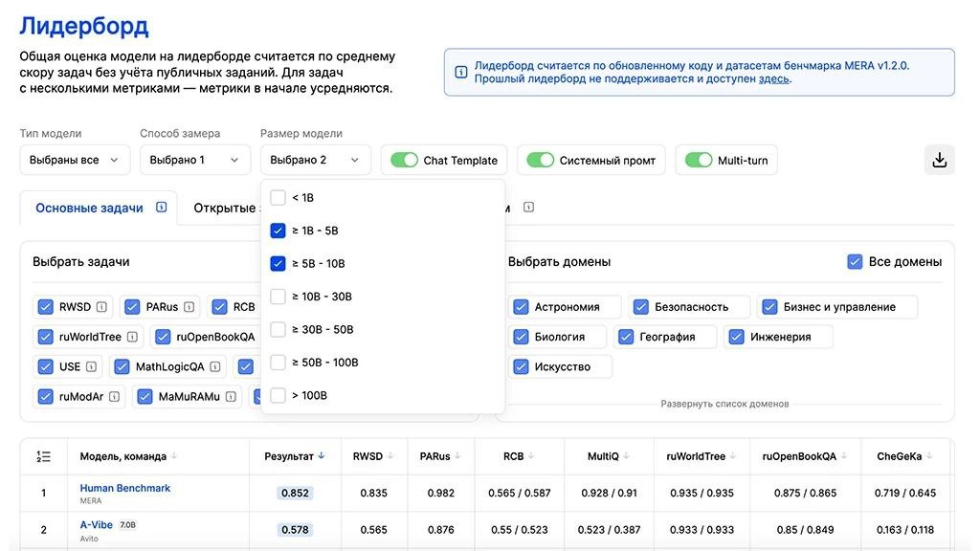Open the Способ замера dropdown

195,160
